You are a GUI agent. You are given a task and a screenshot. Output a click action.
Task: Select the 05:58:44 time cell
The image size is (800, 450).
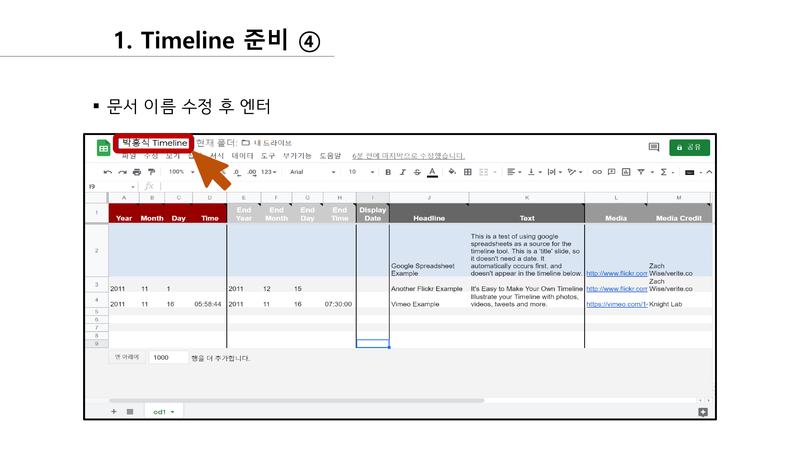pyautogui.click(x=209, y=301)
